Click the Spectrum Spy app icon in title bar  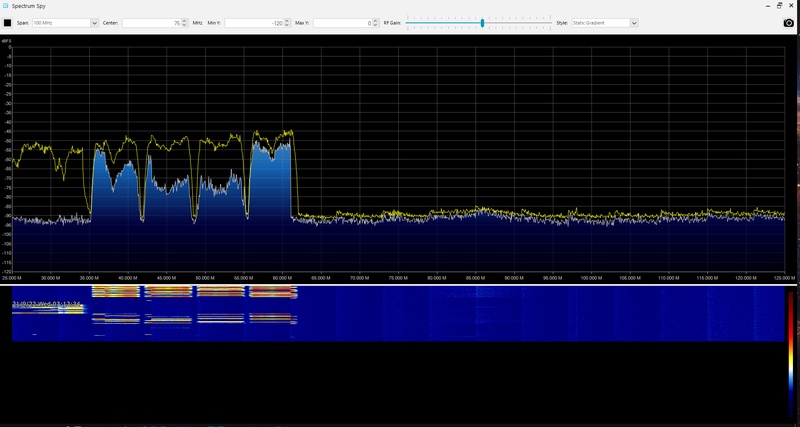5,6
